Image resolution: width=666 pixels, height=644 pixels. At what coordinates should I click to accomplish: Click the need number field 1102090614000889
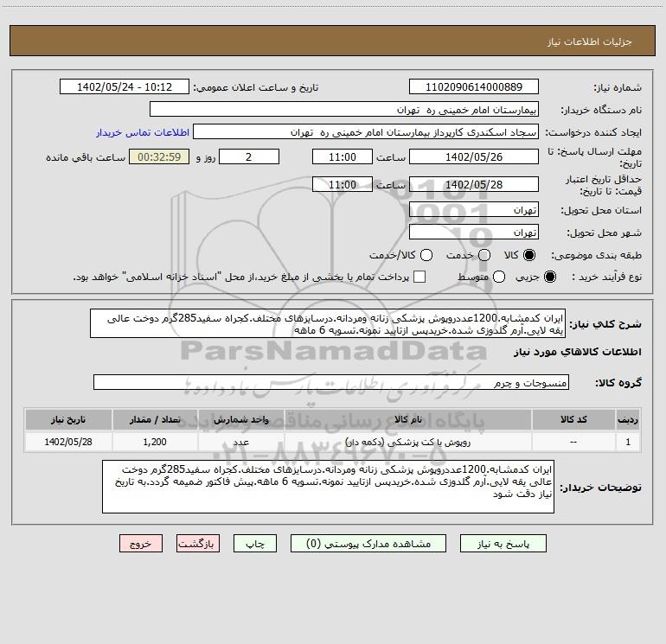coord(474,87)
